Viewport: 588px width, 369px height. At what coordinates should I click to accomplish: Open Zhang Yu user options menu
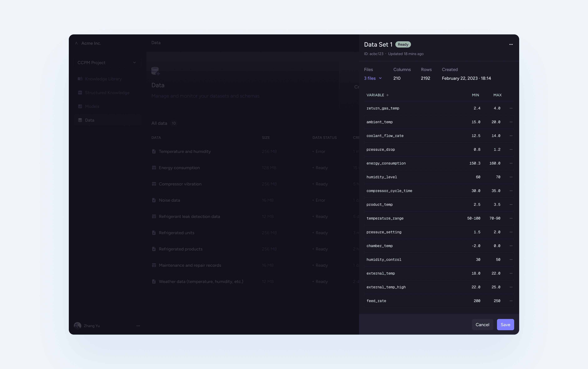[x=138, y=326]
